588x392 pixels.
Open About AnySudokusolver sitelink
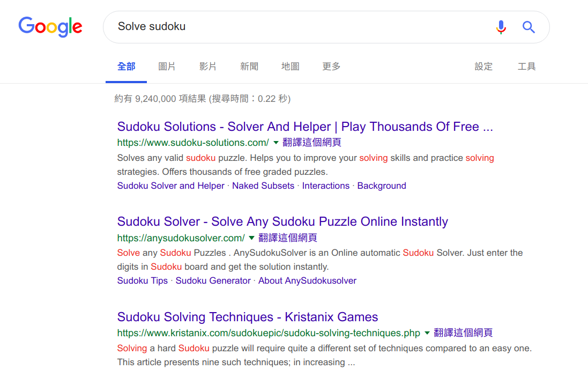[307, 280]
